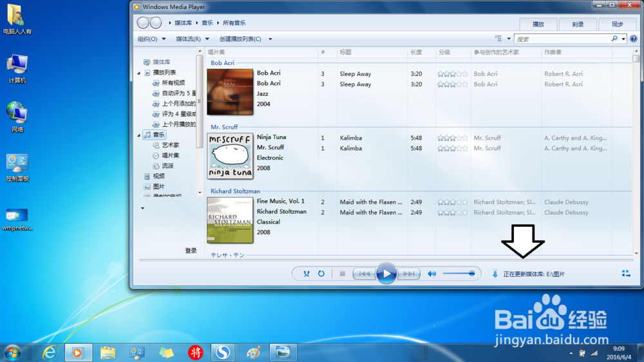The width and height of the screenshot is (644, 362).
Task: Open Sogou browser from the taskbar
Action: tap(223, 352)
